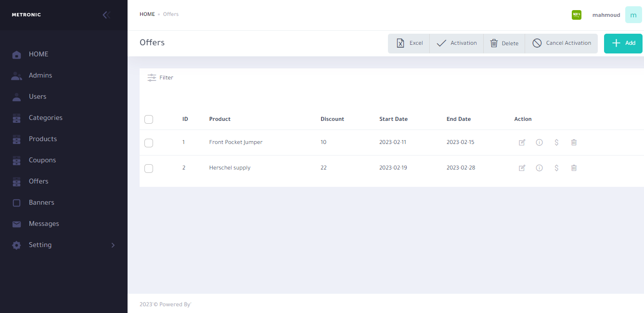Click the End Date column header

point(459,119)
